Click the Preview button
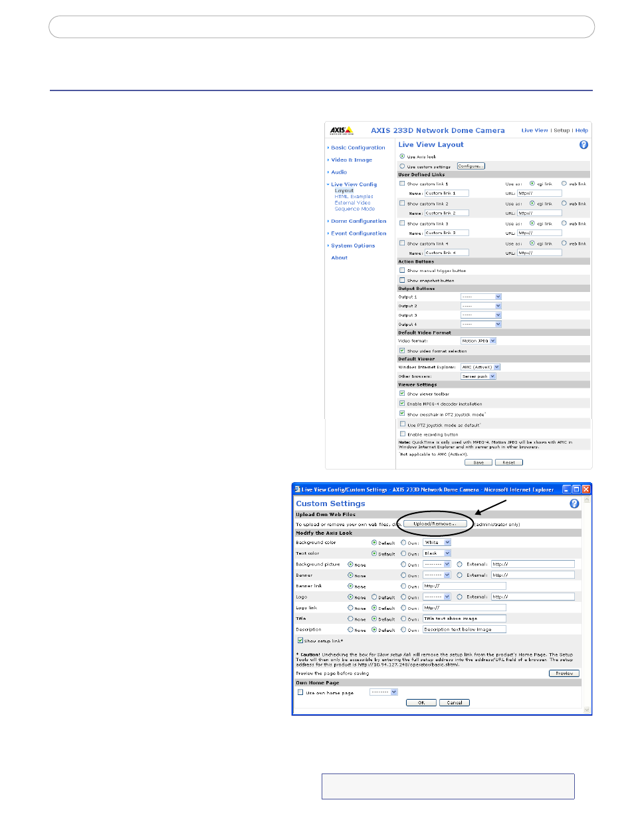This screenshot has width=634, height=840. [564, 673]
